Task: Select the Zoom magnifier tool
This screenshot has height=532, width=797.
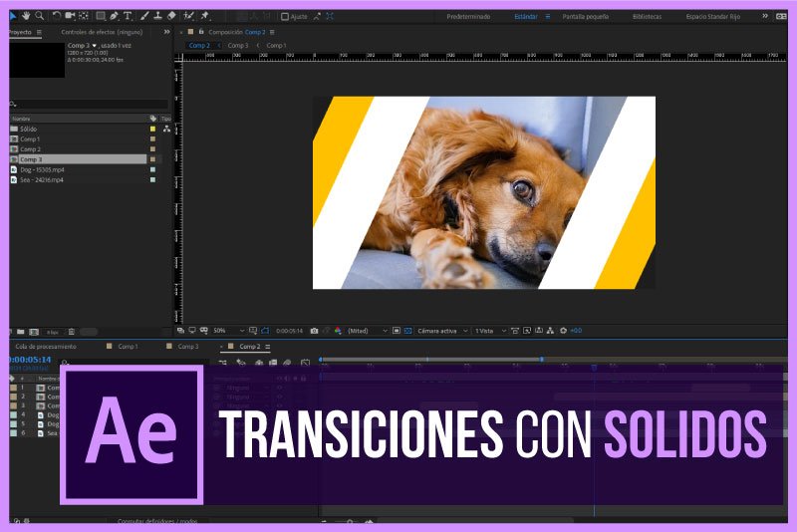Action: (x=39, y=16)
